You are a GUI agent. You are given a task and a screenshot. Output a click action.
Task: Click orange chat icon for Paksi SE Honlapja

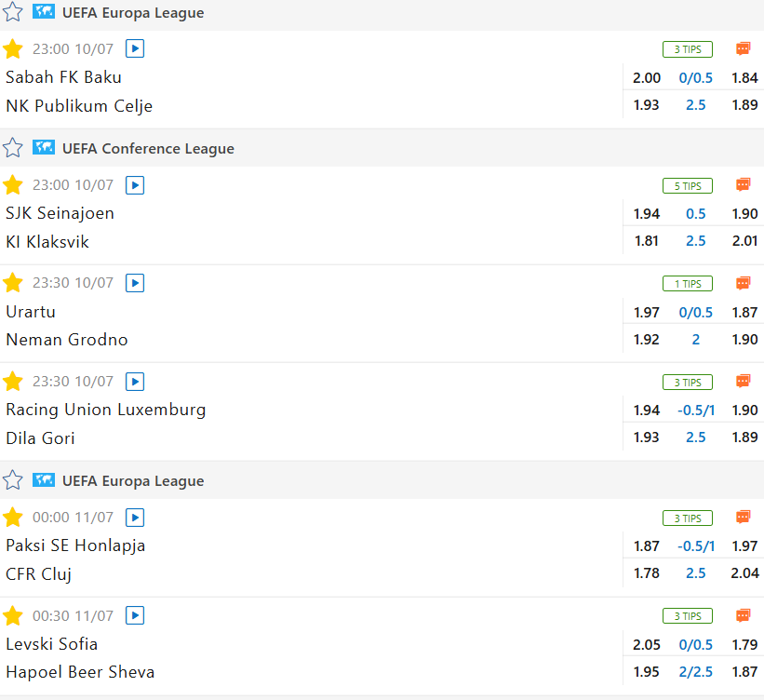point(743,518)
